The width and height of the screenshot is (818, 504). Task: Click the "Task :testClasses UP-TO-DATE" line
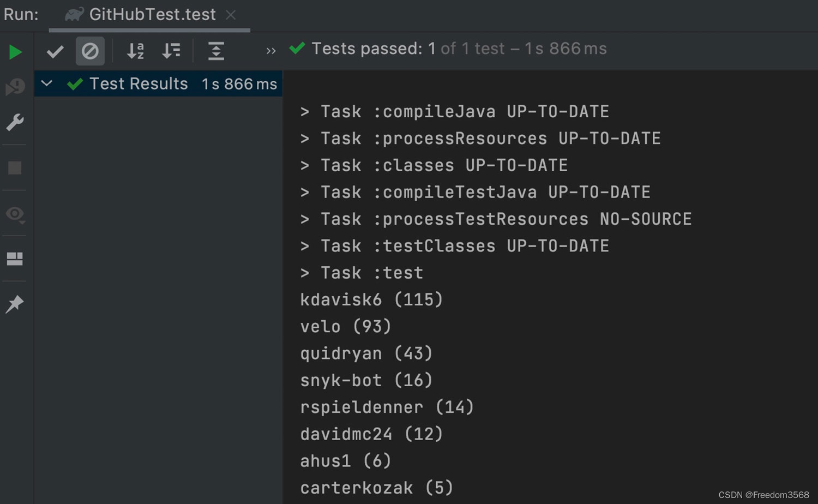(454, 246)
